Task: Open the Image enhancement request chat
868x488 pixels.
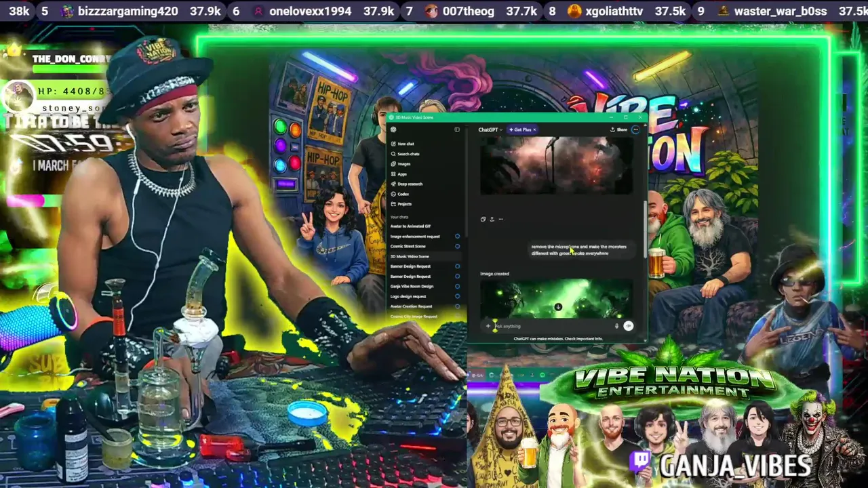Action: click(x=415, y=237)
